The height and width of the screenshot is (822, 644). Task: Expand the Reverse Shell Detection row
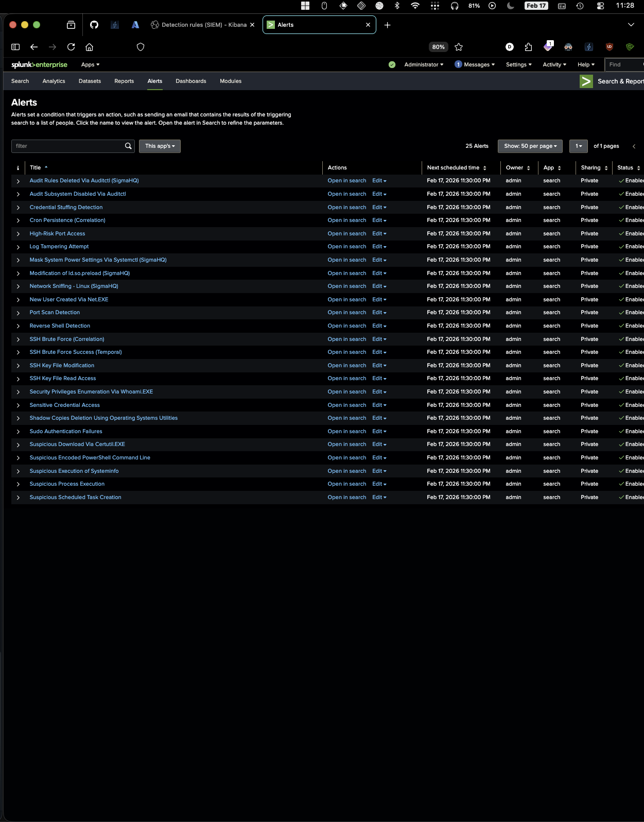pyautogui.click(x=18, y=326)
